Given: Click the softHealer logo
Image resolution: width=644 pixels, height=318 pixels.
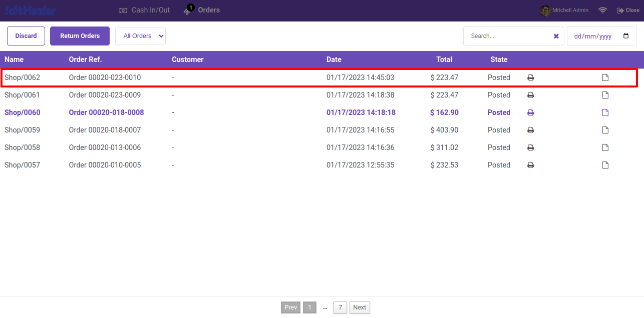Looking at the screenshot, I should (31, 10).
